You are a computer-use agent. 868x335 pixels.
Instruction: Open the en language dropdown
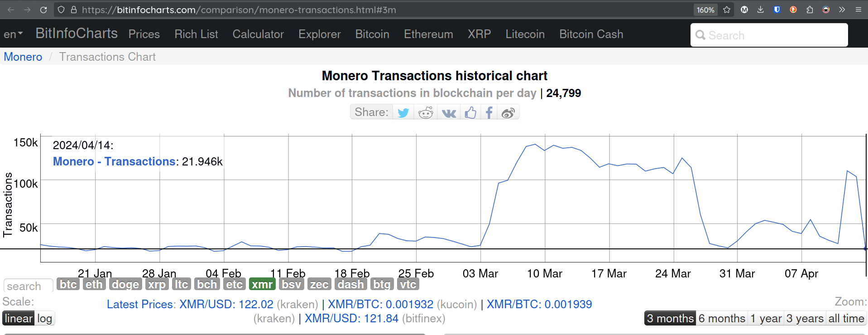13,34
